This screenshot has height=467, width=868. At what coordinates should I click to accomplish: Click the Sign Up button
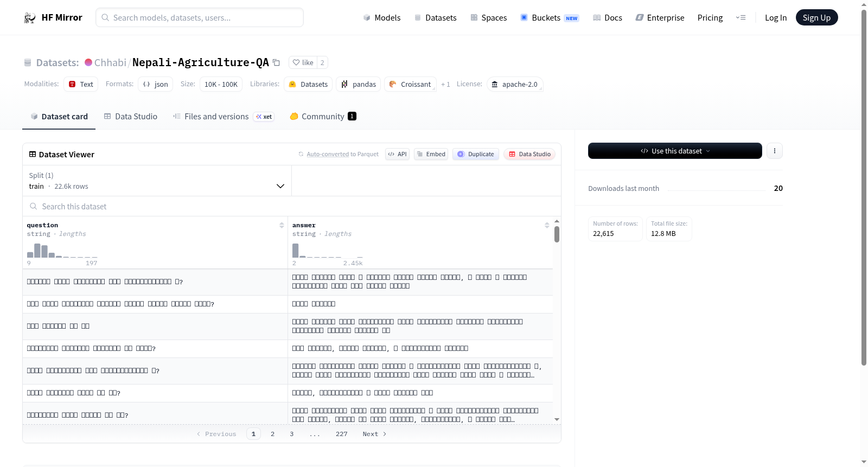[x=816, y=17]
